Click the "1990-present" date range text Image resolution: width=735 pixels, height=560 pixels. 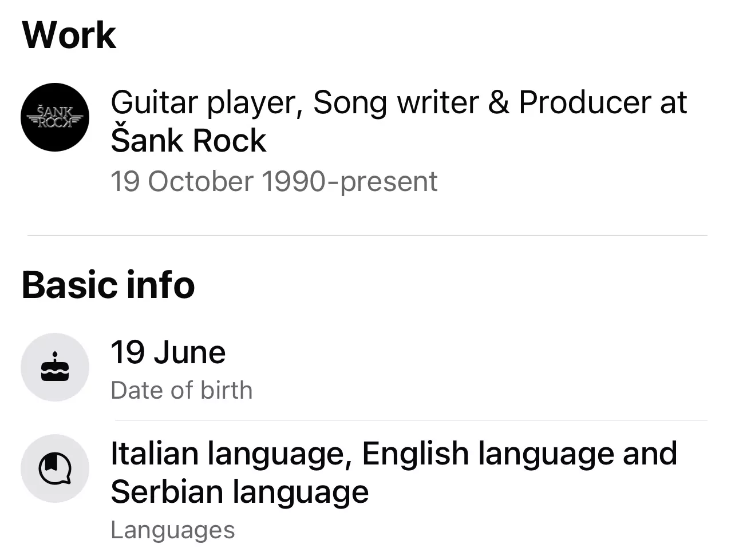click(349, 182)
